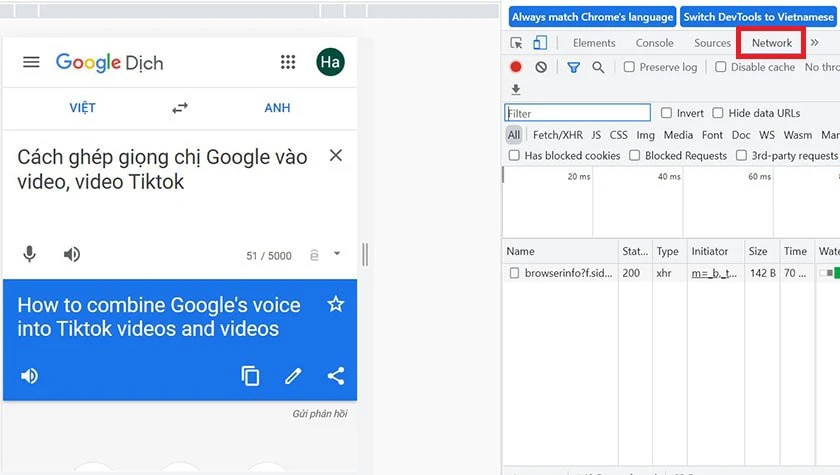Select the browserinfo?f.sid request row
Screen dimensions: 840x475
[x=671, y=273]
